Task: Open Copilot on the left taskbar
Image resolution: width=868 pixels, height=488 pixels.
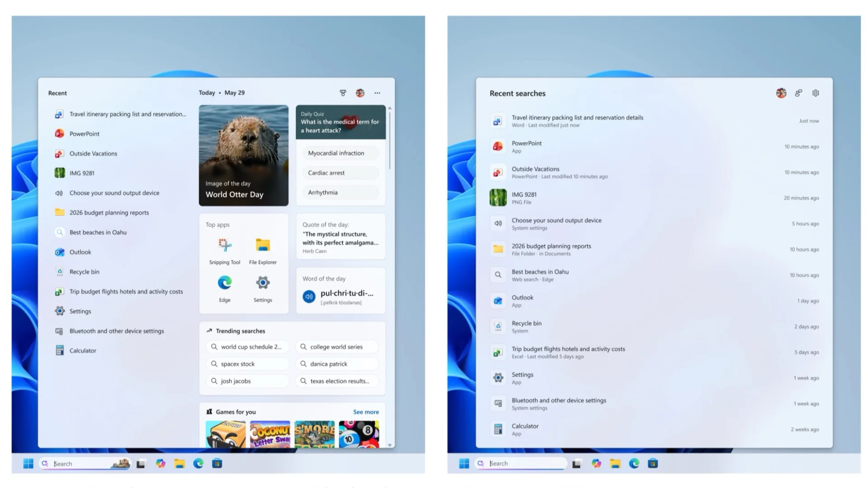Action: (x=160, y=464)
